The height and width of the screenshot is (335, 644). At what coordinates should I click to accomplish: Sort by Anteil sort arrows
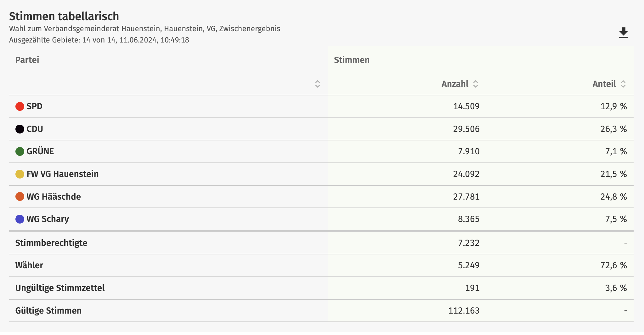click(x=623, y=84)
